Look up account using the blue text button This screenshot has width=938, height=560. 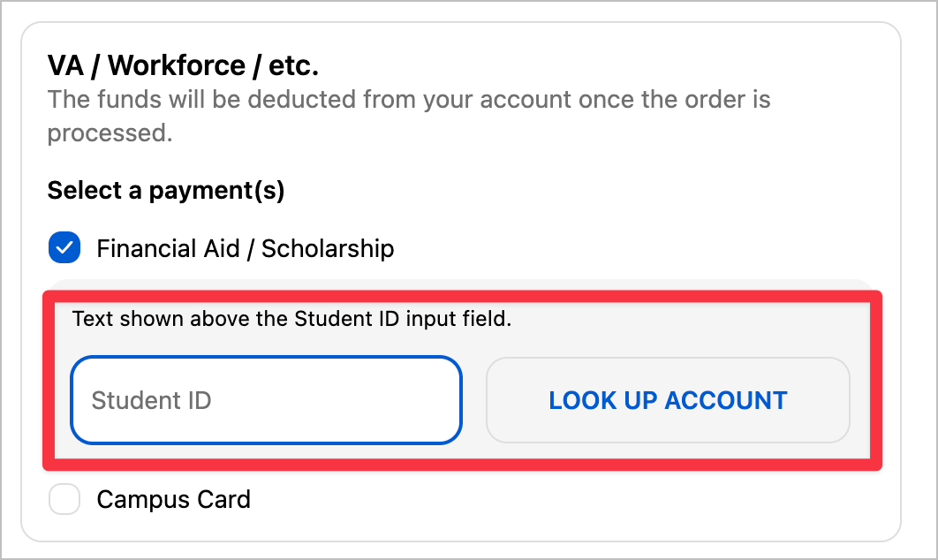click(669, 400)
